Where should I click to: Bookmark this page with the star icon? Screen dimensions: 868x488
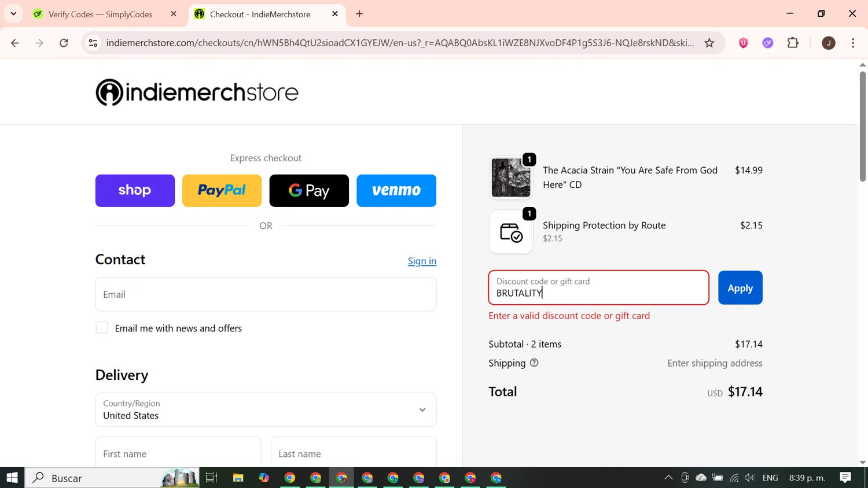pyautogui.click(x=709, y=43)
